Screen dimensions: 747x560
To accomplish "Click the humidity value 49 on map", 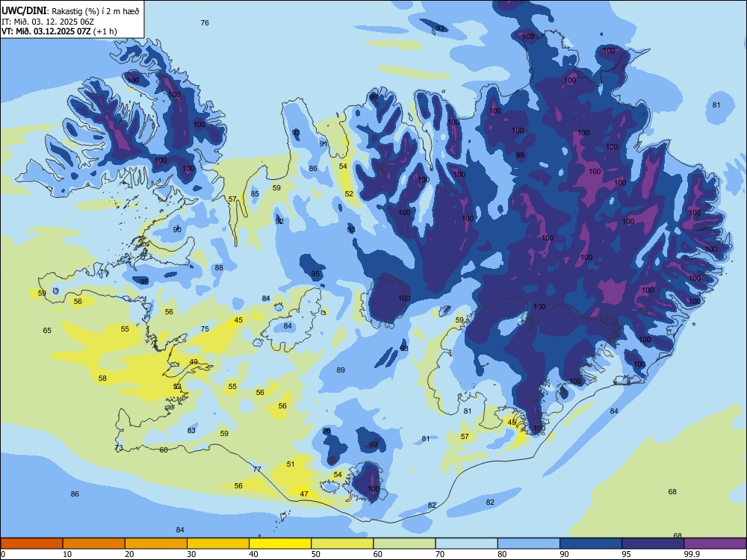I will pyautogui.click(x=193, y=362).
